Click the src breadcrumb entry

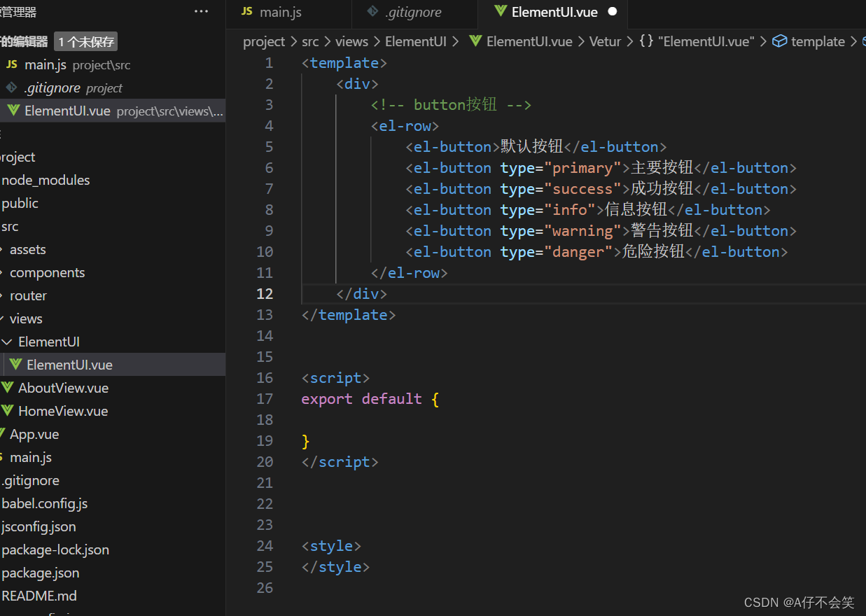click(x=310, y=41)
